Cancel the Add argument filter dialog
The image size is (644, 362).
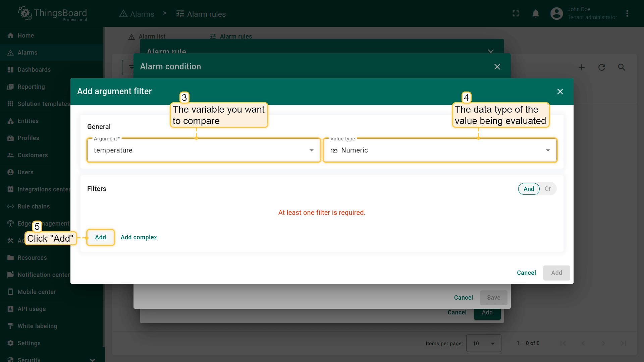526,273
